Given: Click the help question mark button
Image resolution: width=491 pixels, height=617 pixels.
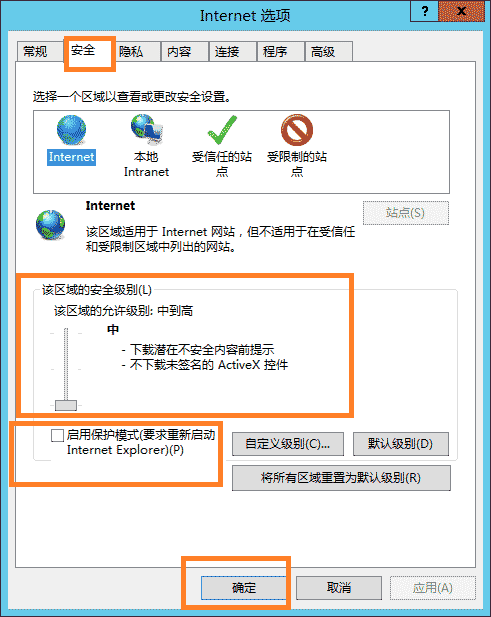Looking at the screenshot, I should [x=425, y=11].
